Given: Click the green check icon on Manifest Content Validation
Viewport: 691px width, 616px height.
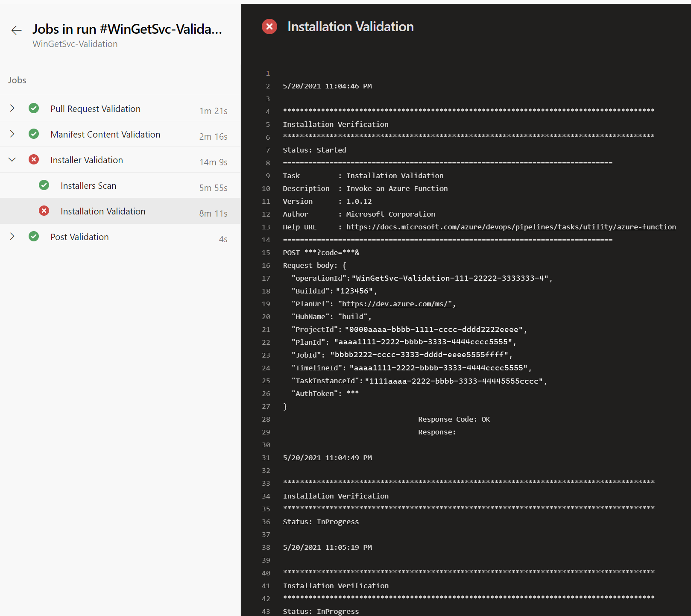Looking at the screenshot, I should pyautogui.click(x=34, y=134).
